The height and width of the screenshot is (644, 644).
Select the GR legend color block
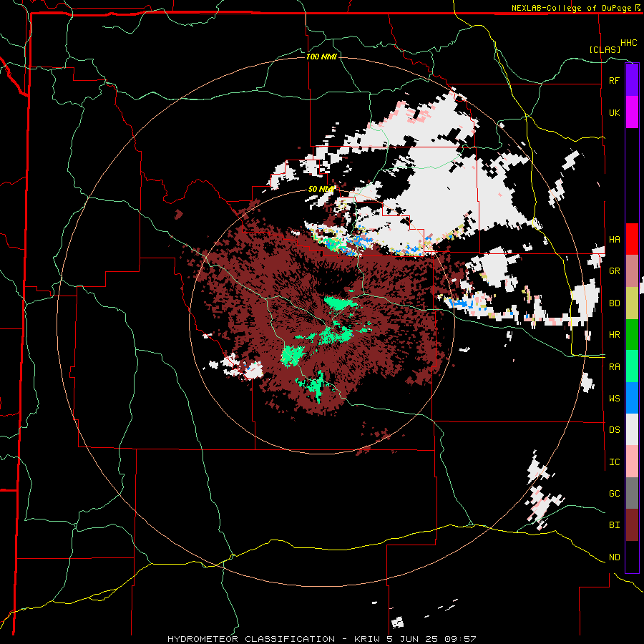pyautogui.click(x=632, y=271)
